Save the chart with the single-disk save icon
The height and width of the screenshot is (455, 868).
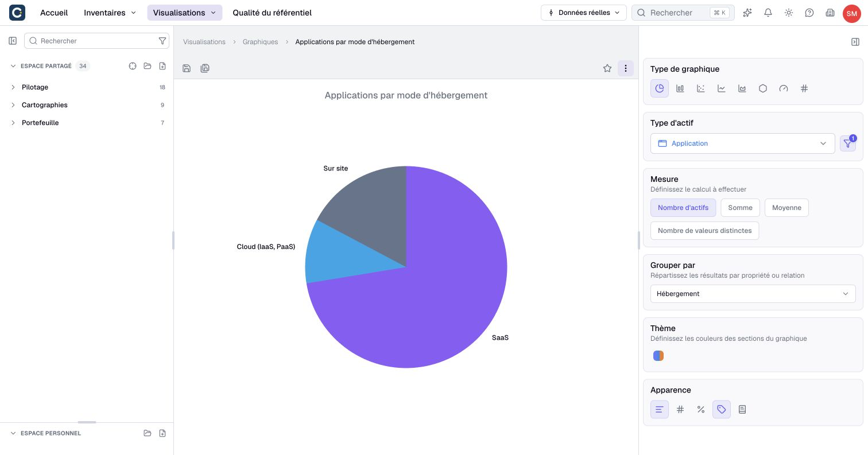[x=187, y=68]
